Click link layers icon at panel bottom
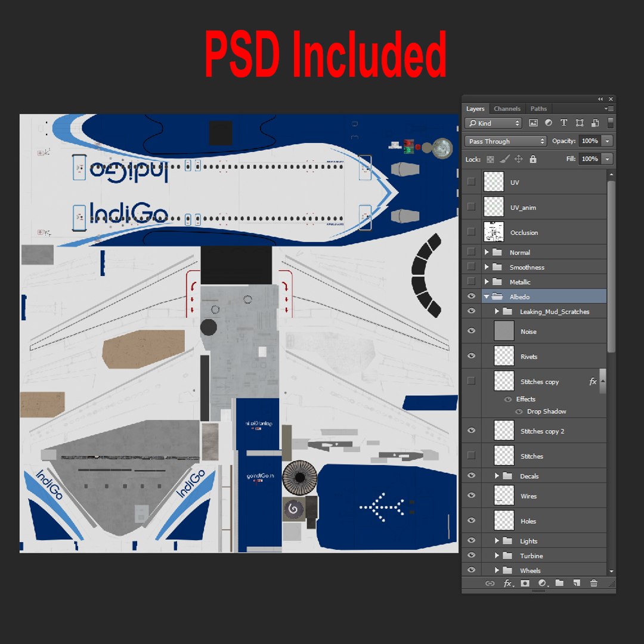 click(490, 583)
